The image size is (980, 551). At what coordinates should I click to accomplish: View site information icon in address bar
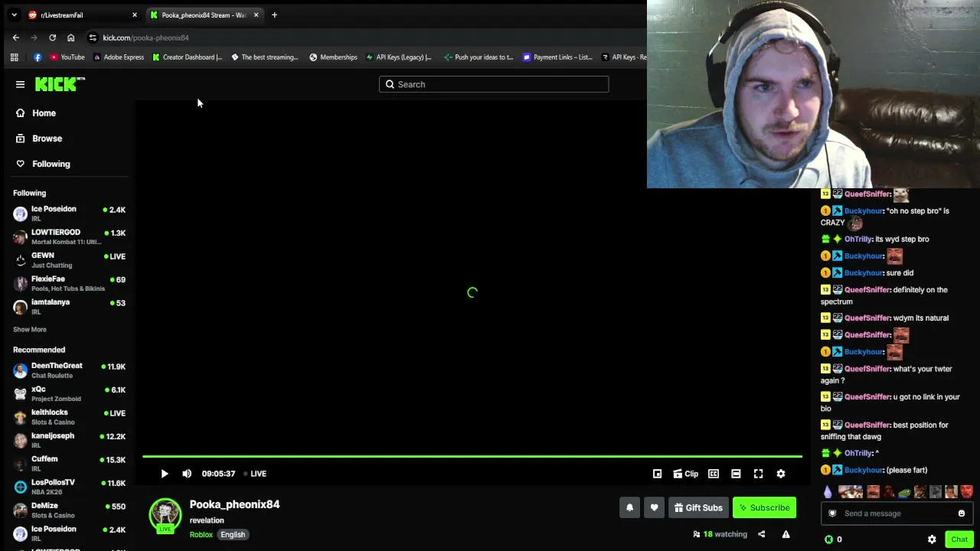[93, 37]
